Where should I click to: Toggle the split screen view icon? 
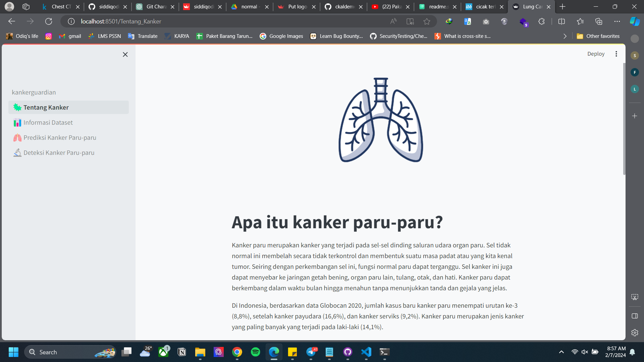point(561,21)
